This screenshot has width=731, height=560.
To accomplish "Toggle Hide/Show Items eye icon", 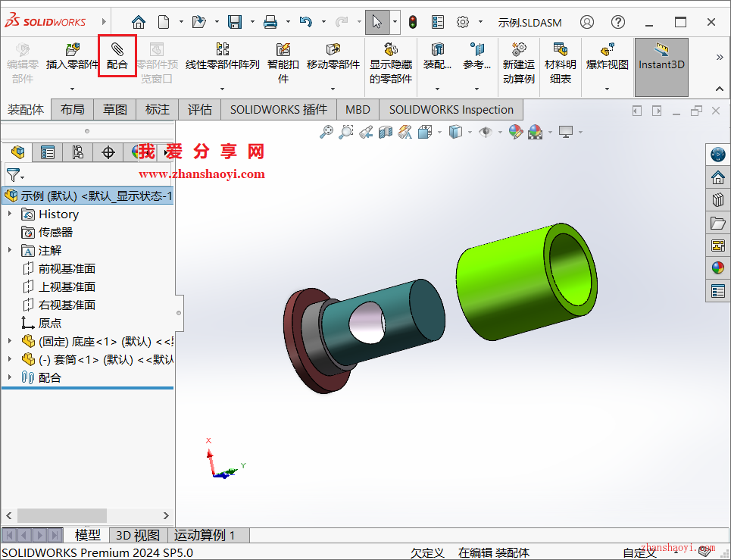I will tap(486, 133).
